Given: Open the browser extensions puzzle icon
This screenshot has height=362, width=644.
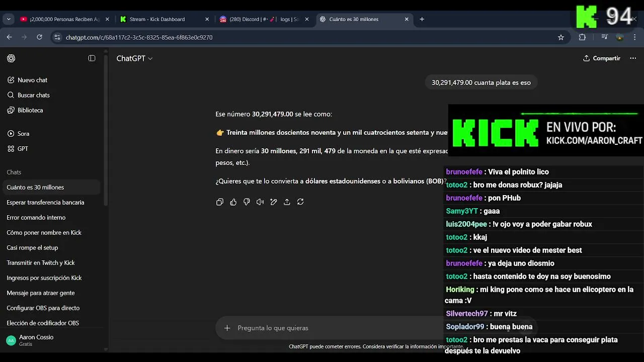Looking at the screenshot, I should pyautogui.click(x=582, y=37).
